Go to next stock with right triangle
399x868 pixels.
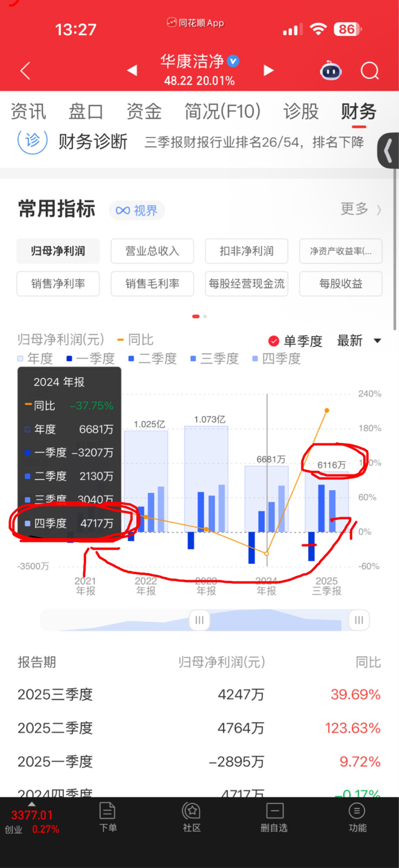[268, 70]
